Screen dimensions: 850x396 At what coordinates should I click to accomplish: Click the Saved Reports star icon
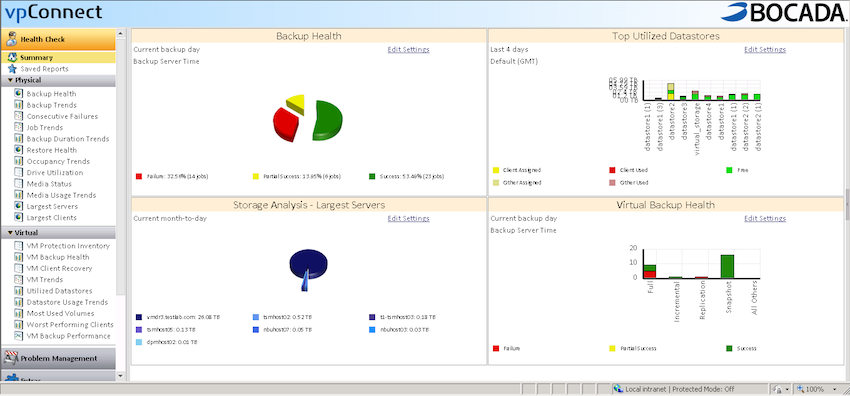click(x=12, y=69)
